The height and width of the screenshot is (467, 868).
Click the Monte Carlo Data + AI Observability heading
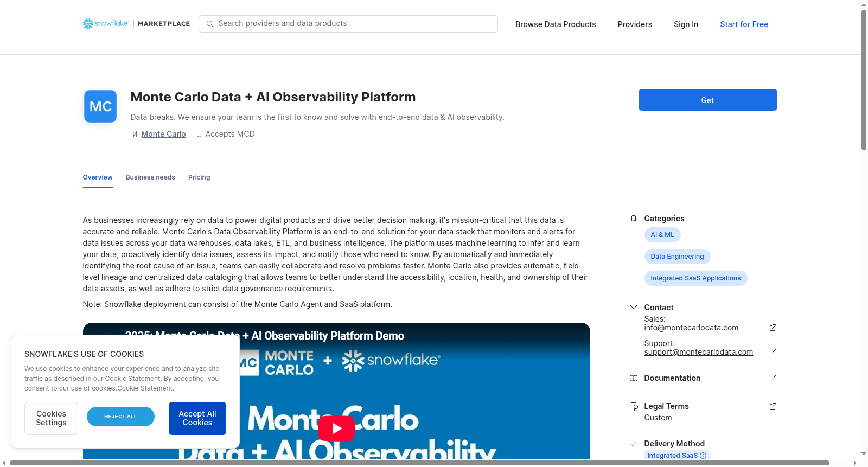pyautogui.click(x=273, y=97)
